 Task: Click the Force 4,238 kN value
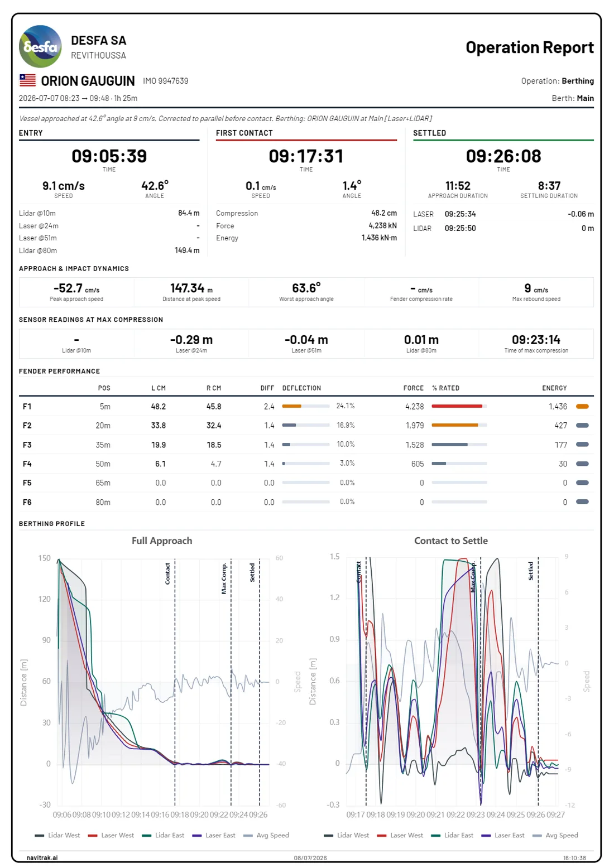click(x=382, y=225)
